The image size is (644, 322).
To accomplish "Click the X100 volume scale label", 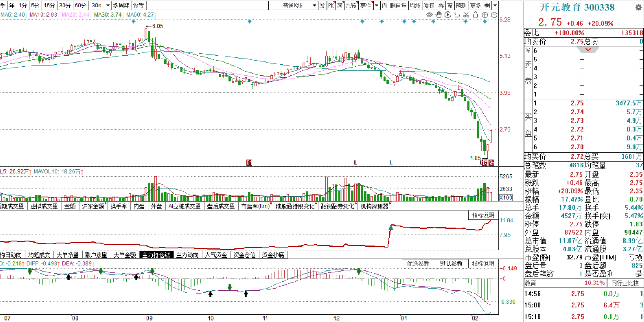I will click(x=506, y=198).
